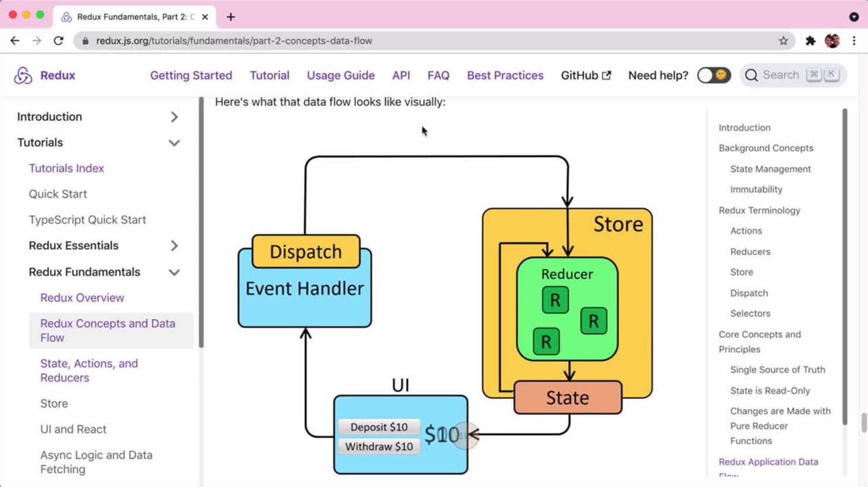Image resolution: width=868 pixels, height=487 pixels.
Task: Reload the page with refresh icon
Action: [x=58, y=40]
